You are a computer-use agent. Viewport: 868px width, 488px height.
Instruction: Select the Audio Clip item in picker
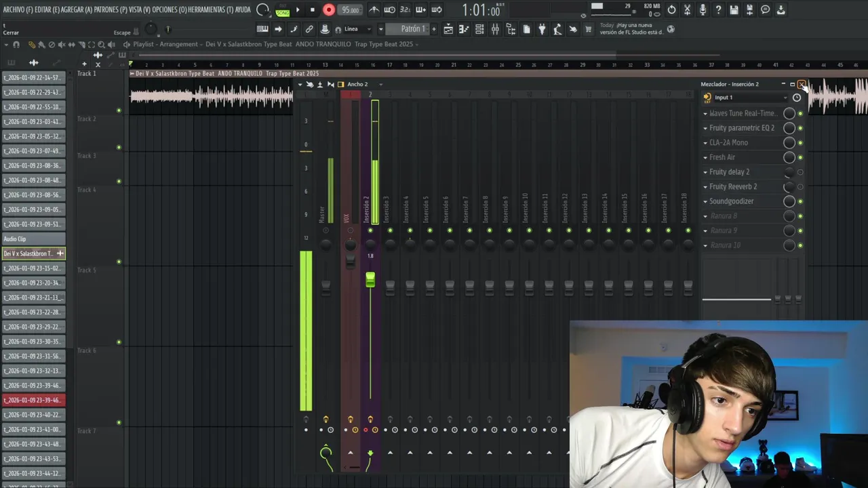click(33, 239)
